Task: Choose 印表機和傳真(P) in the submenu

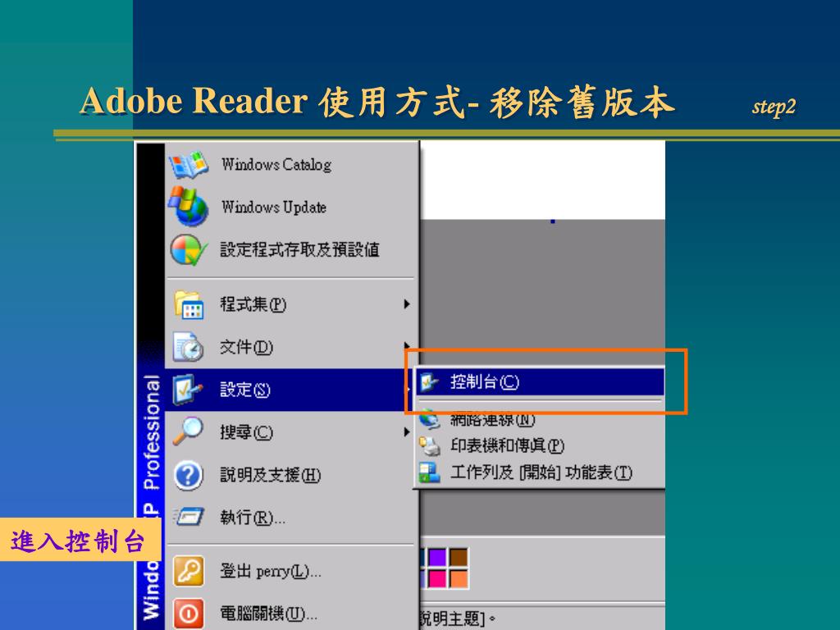Action: pyautogui.click(x=540, y=445)
